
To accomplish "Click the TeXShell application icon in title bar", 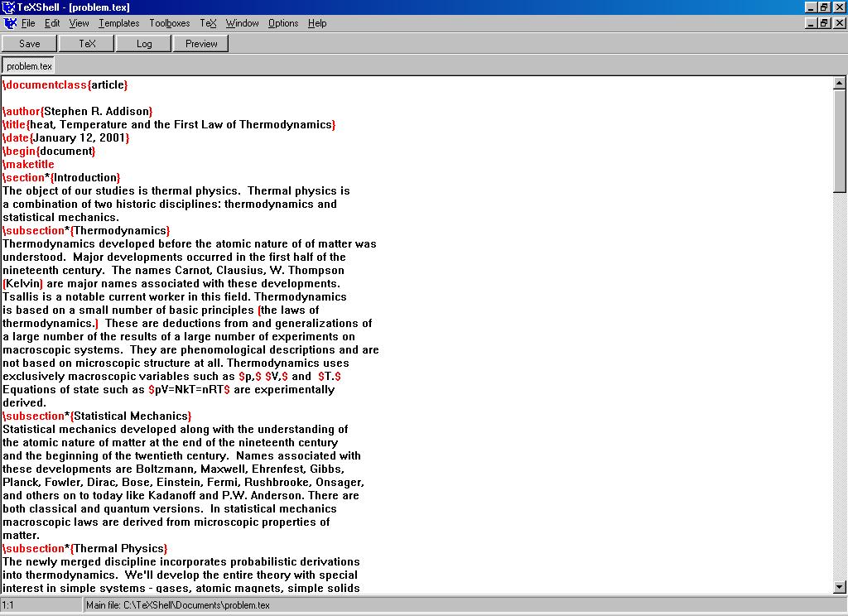I will point(7,7).
